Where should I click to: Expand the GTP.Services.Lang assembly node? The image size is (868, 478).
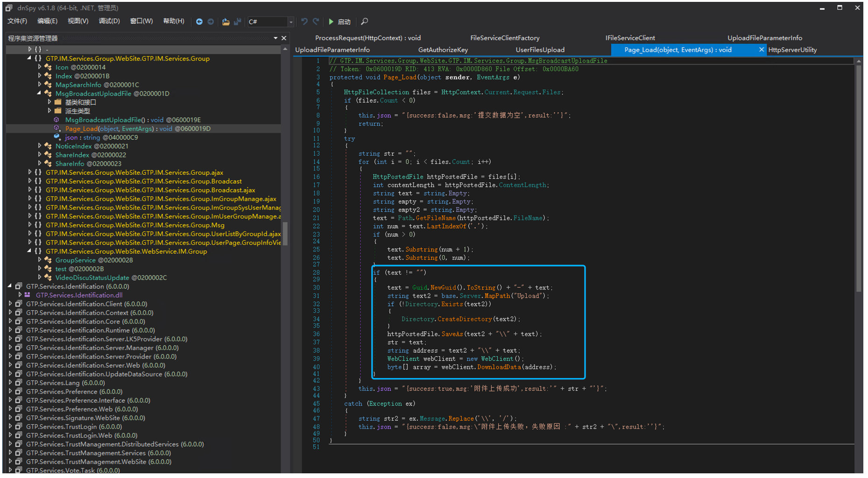[10, 383]
